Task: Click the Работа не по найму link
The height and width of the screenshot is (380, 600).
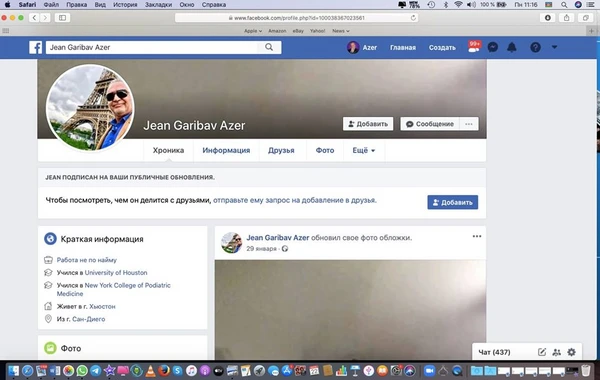Action: click(x=86, y=260)
